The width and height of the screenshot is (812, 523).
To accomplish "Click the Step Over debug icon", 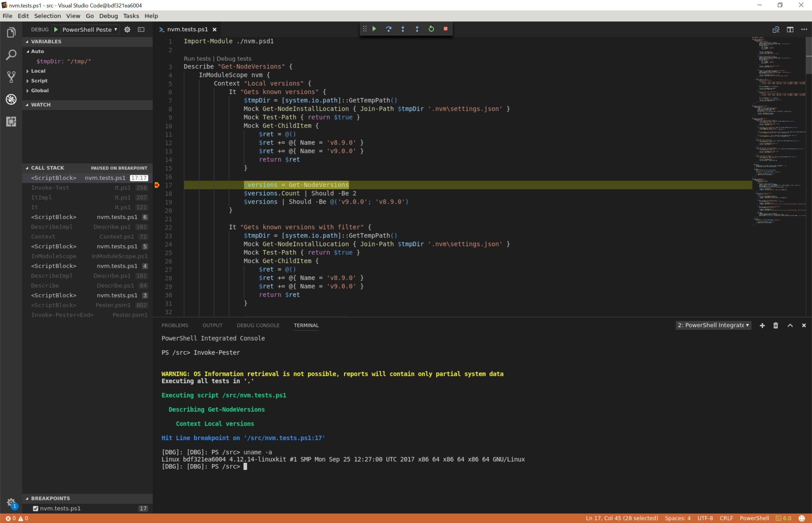I will [389, 28].
